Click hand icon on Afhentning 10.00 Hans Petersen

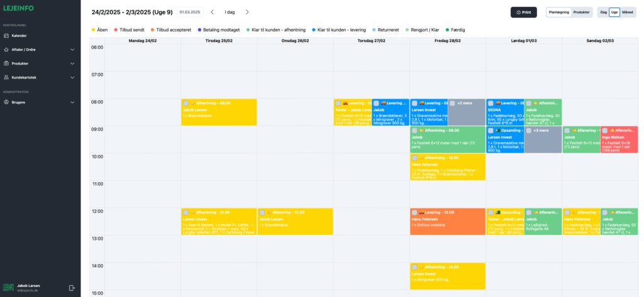[421, 158]
